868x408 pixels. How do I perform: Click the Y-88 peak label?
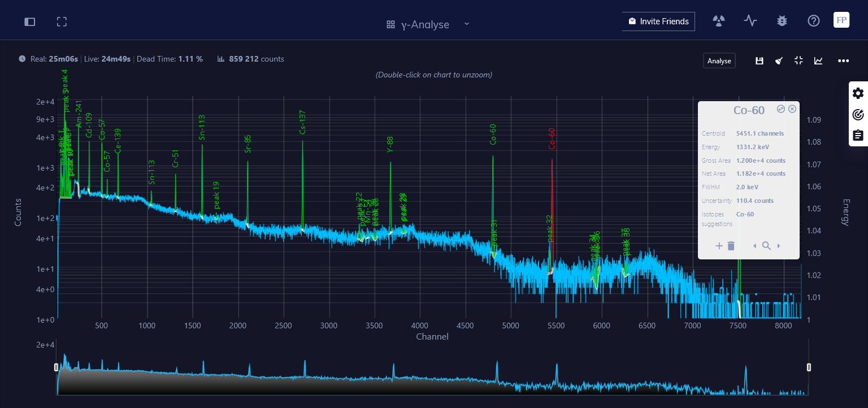pyautogui.click(x=390, y=144)
